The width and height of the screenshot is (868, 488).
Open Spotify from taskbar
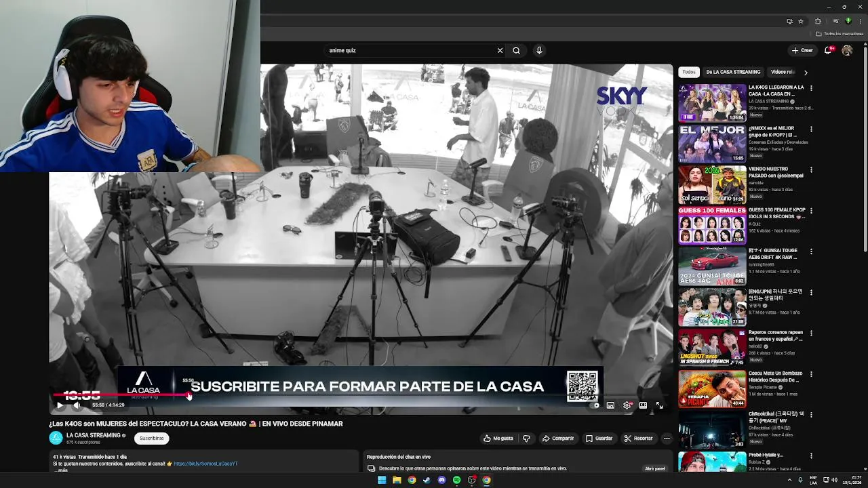tap(456, 480)
